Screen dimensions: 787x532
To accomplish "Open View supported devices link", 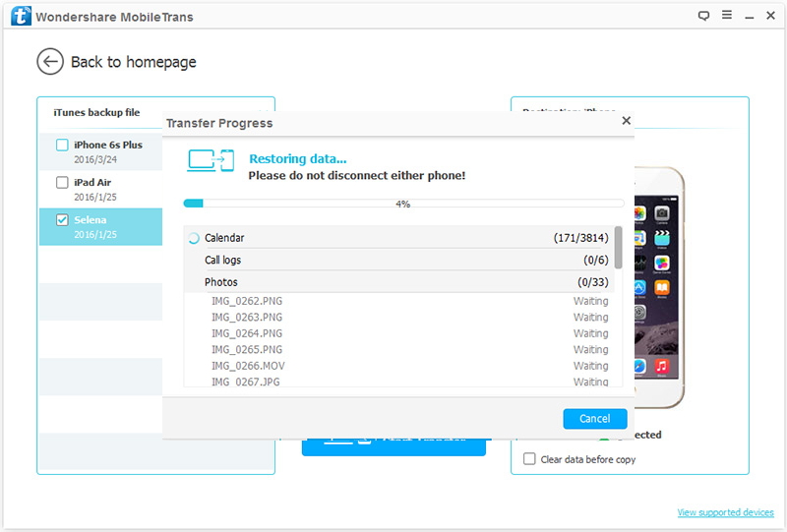I will coord(725,512).
